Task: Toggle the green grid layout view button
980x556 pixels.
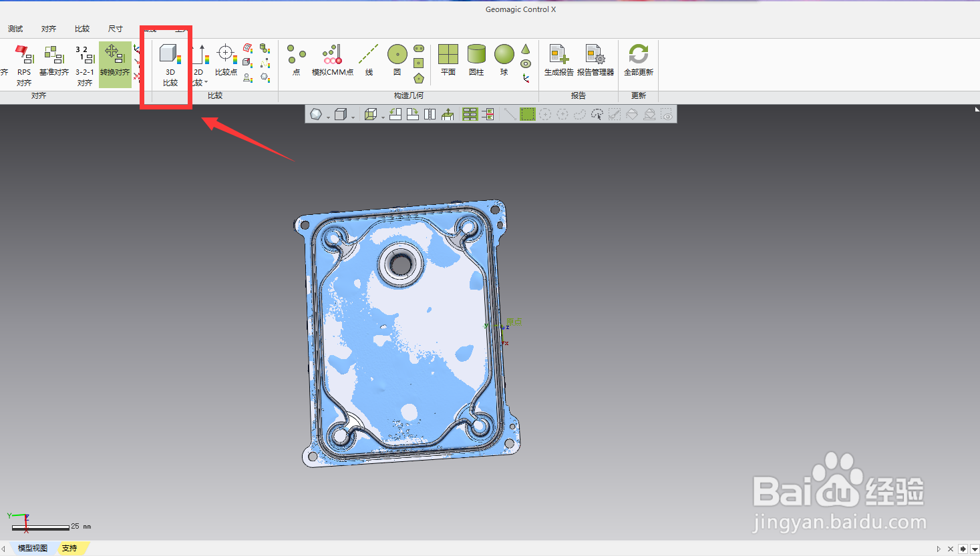Action: (x=470, y=114)
